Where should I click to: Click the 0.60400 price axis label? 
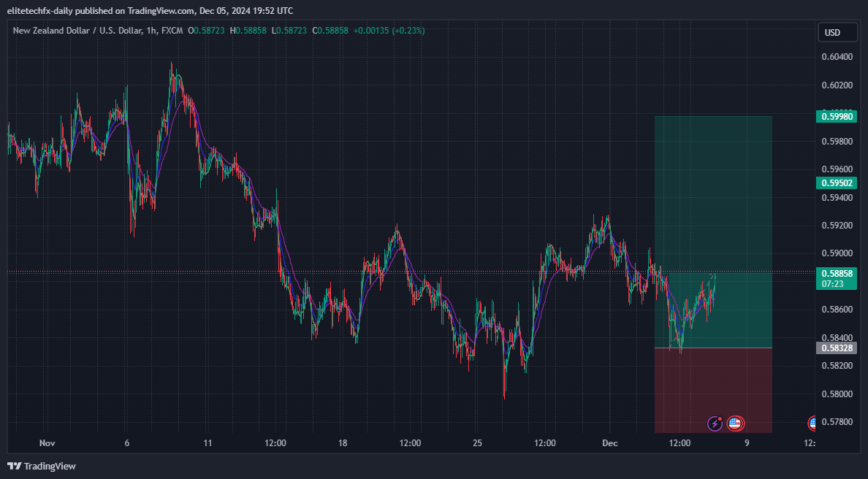[x=837, y=57]
